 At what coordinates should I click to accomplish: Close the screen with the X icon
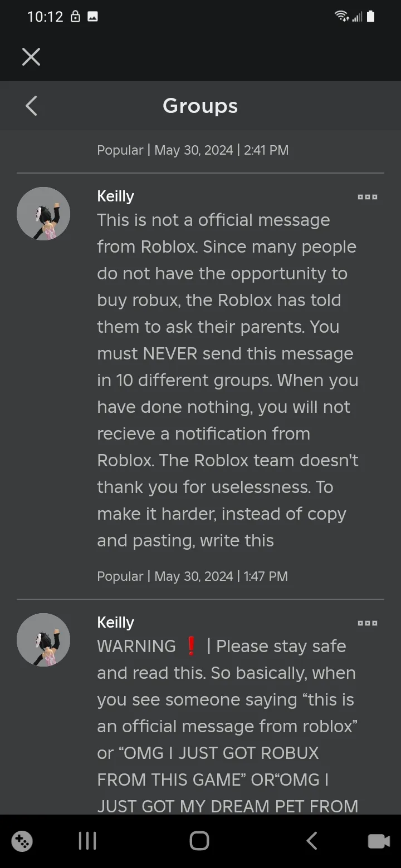tap(31, 57)
